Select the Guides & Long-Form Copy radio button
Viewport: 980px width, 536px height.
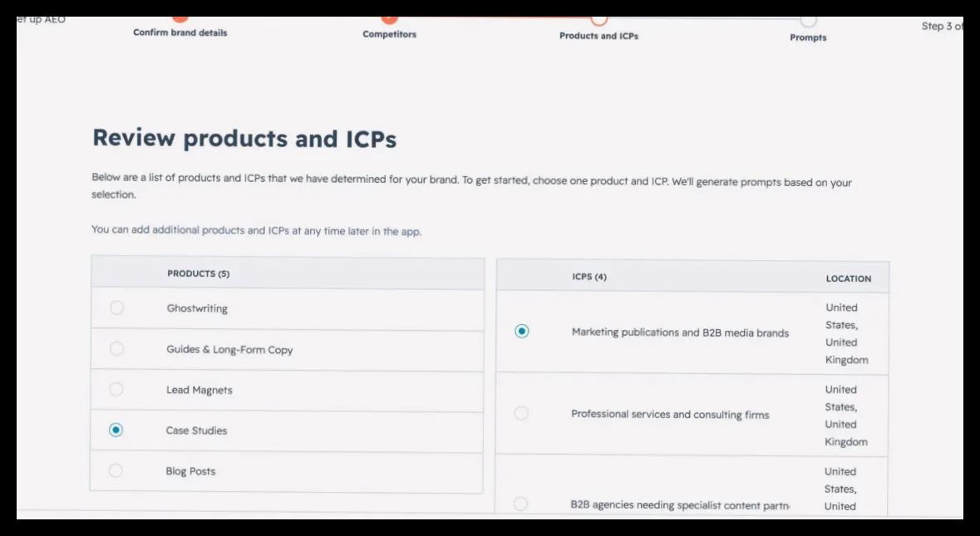117,348
